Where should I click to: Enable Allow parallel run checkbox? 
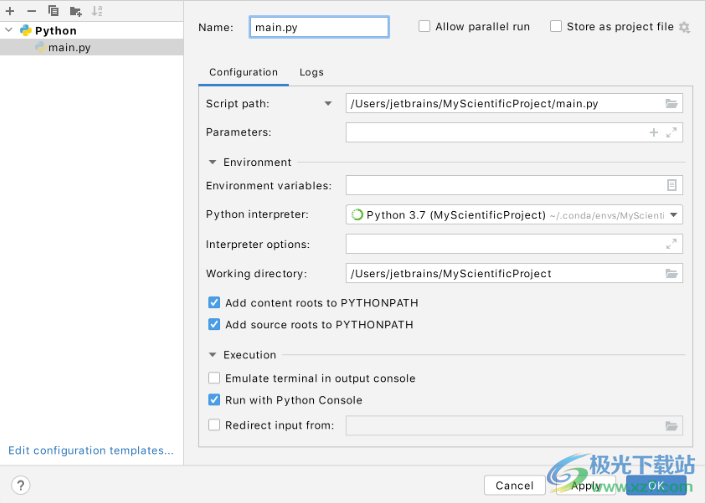tap(424, 27)
